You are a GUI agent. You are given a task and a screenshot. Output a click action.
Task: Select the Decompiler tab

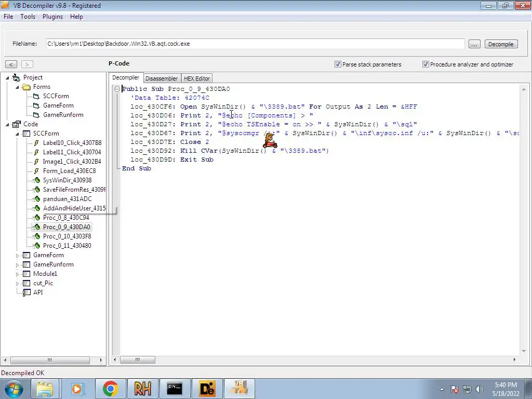point(126,77)
